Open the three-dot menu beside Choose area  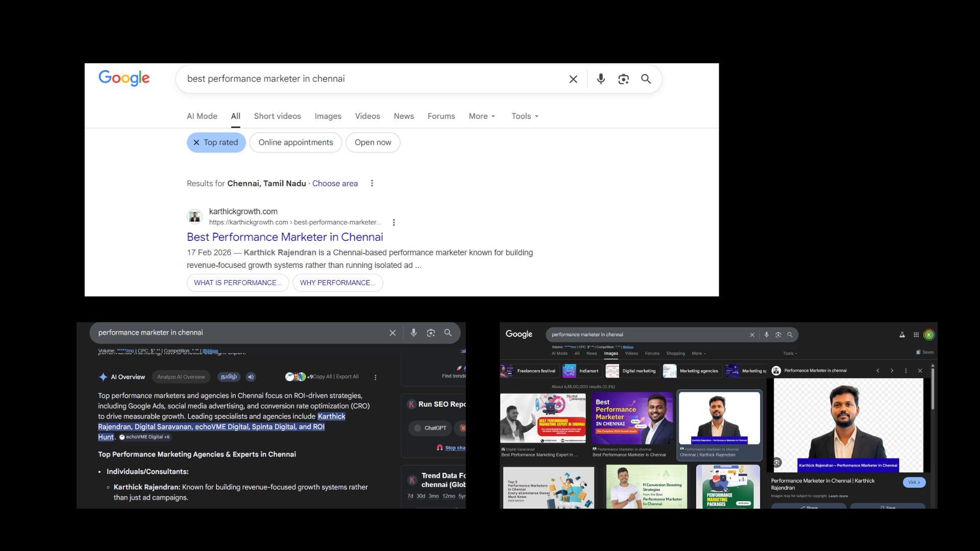372,183
